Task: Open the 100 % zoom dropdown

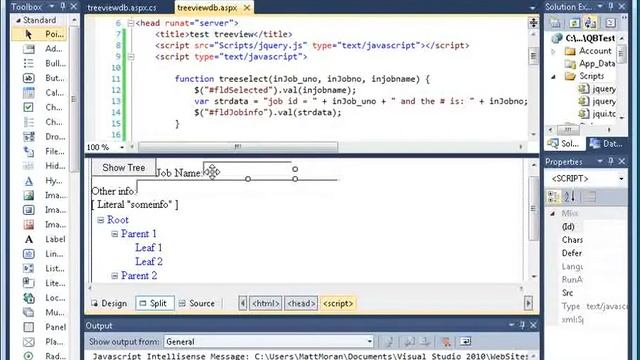Action: pos(122,147)
